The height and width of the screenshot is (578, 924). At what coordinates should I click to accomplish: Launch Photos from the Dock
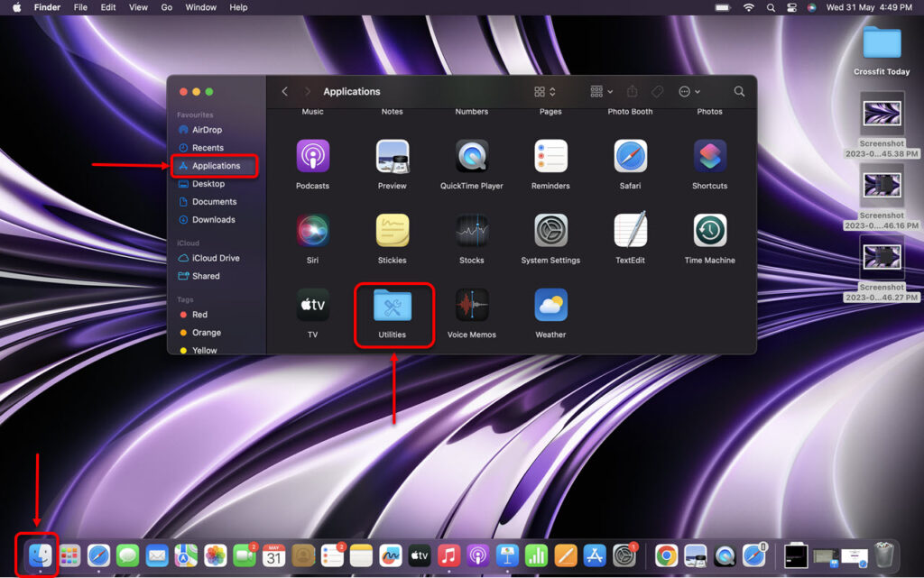click(215, 555)
